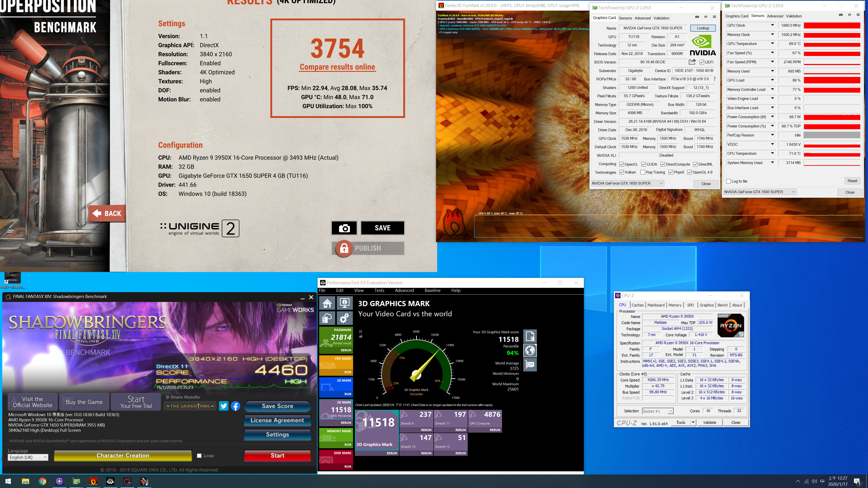This screenshot has height=488, width=868.
Task: Open the Tests menu in PerformanceTest
Action: pyautogui.click(x=379, y=290)
